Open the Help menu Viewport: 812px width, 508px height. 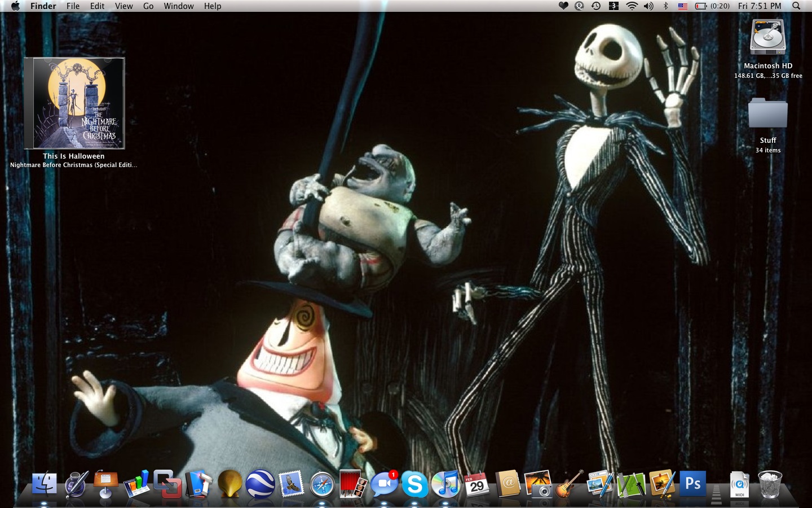213,6
